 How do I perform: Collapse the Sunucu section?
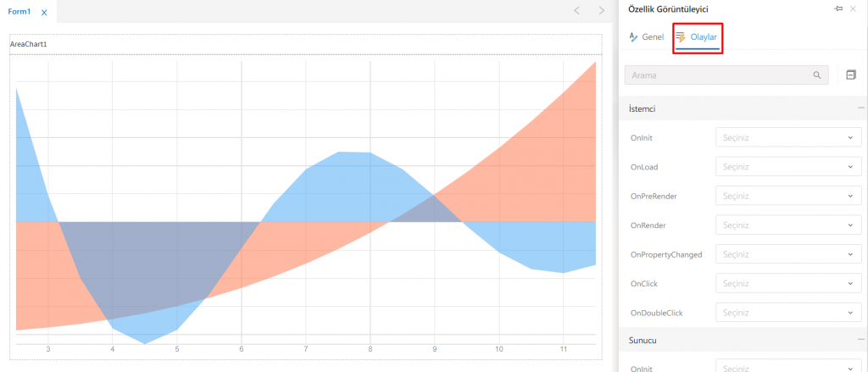860,340
